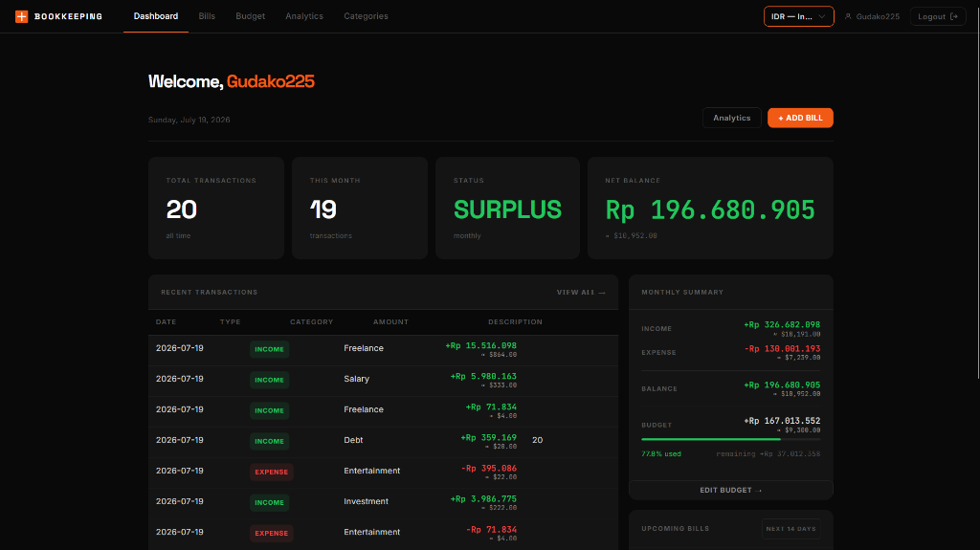
Task: Click the CATEGORY column header
Action: coord(311,322)
